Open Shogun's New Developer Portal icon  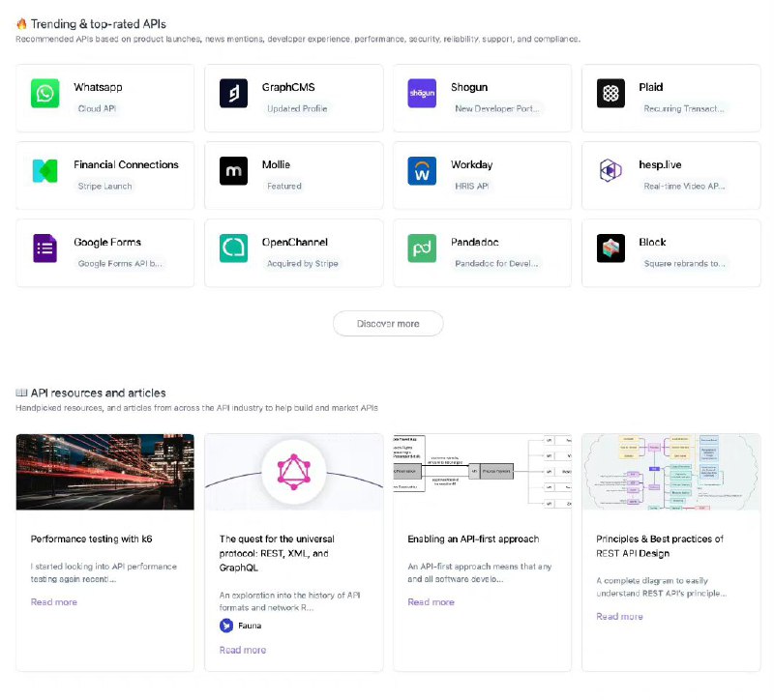(x=422, y=94)
